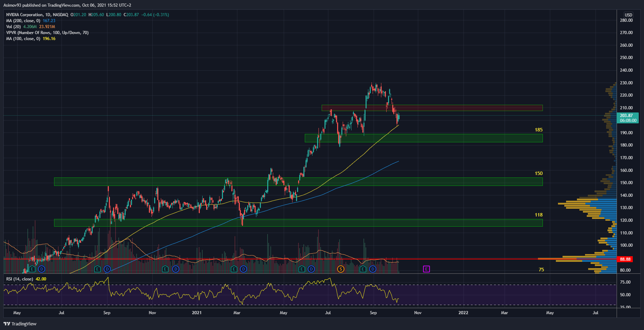Click the rightmost blue dividend D marker

pos(373,269)
